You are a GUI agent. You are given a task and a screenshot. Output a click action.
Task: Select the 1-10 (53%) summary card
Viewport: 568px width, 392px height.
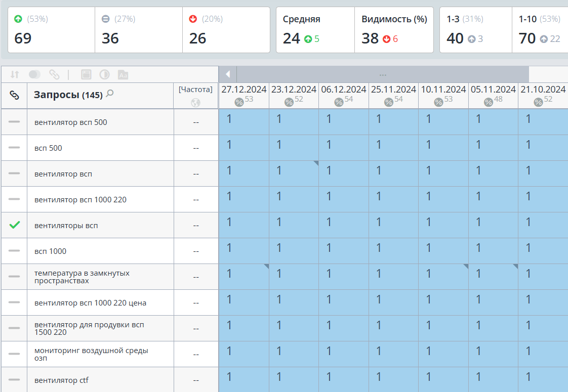[540, 30]
